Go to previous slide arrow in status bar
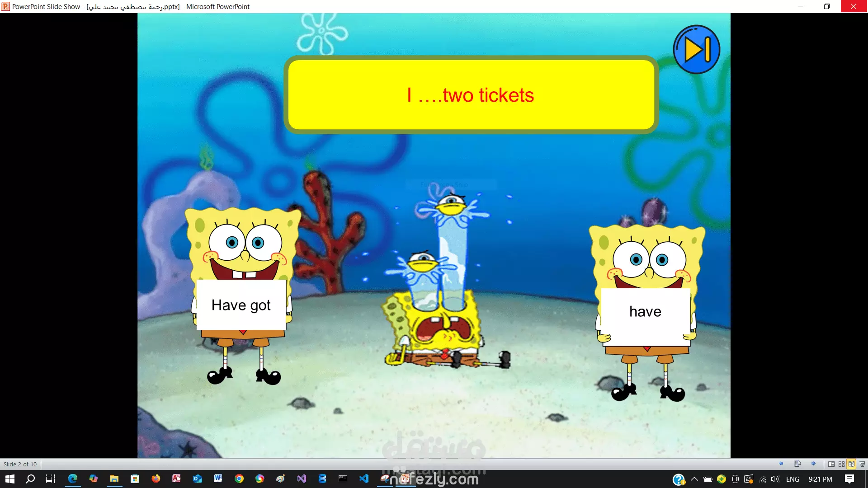This screenshot has width=868, height=488. coord(781,464)
